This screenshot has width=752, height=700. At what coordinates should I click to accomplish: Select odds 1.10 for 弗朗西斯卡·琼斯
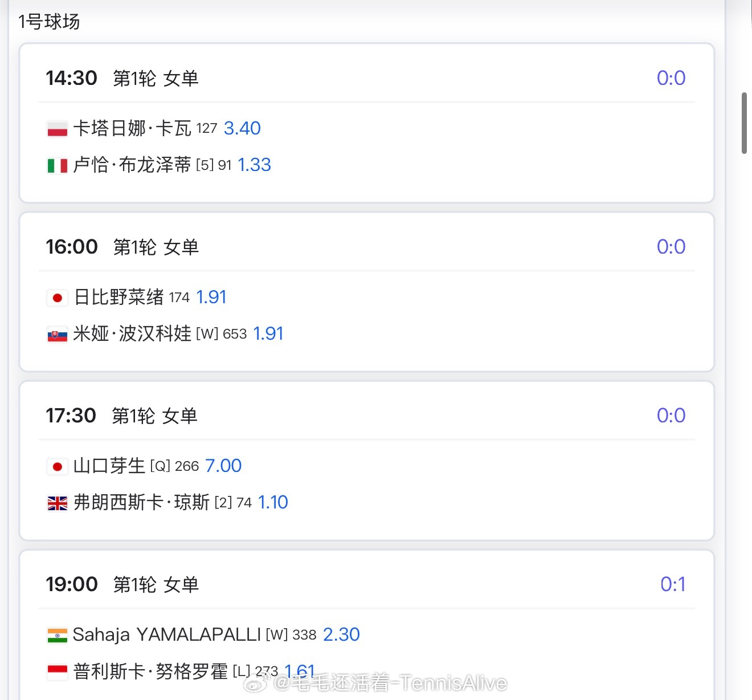[273, 502]
